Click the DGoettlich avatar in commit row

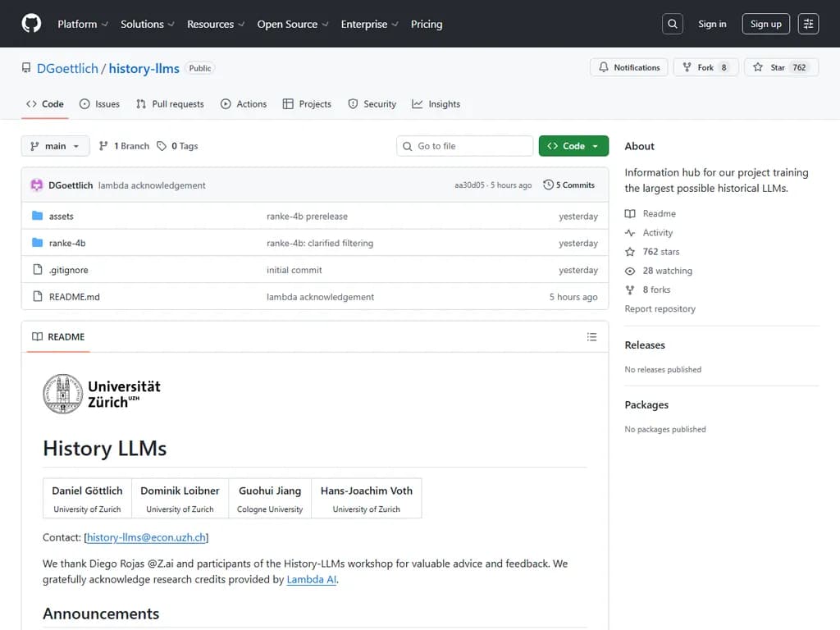[x=37, y=185]
